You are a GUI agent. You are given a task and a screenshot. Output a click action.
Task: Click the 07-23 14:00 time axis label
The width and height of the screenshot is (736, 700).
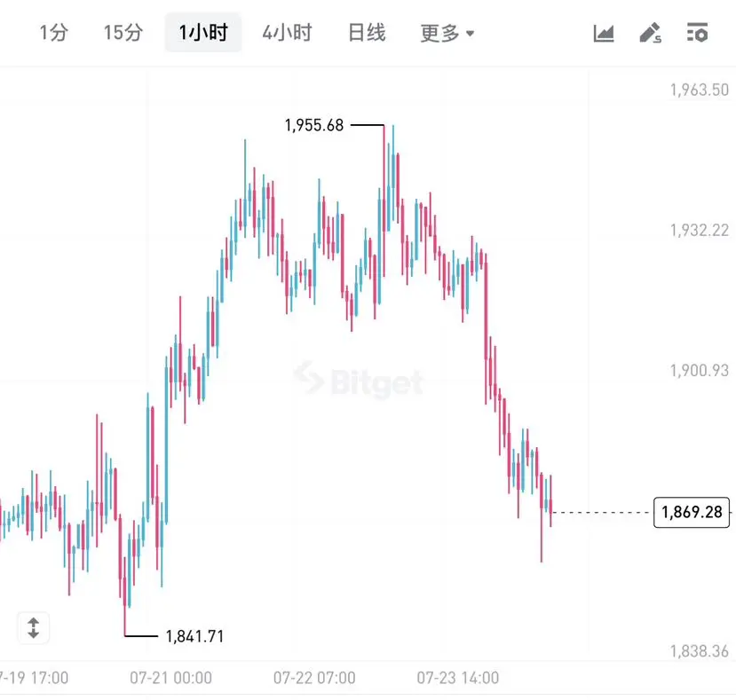pyautogui.click(x=458, y=678)
